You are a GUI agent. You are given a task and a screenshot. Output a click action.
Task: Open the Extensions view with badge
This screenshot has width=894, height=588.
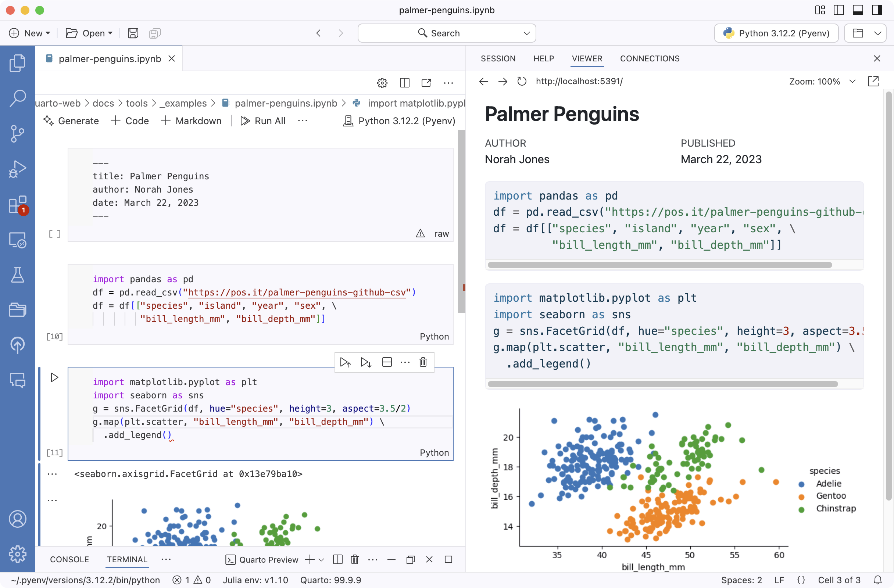[x=17, y=205]
